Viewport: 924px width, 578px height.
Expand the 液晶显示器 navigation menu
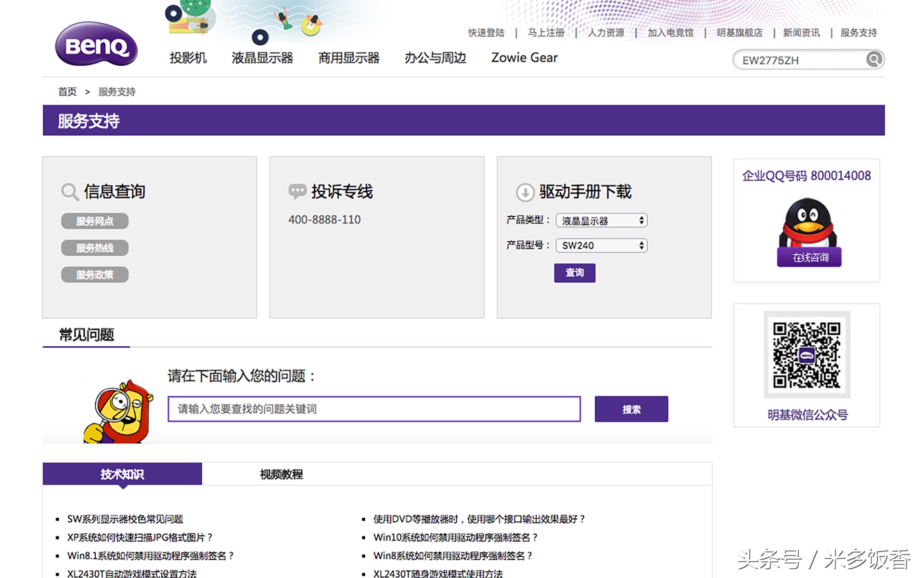pos(263,57)
